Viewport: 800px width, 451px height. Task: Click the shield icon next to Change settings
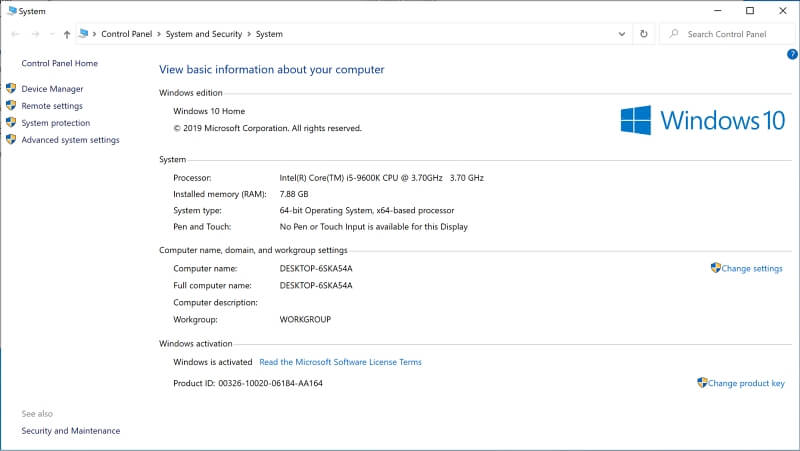tap(715, 268)
